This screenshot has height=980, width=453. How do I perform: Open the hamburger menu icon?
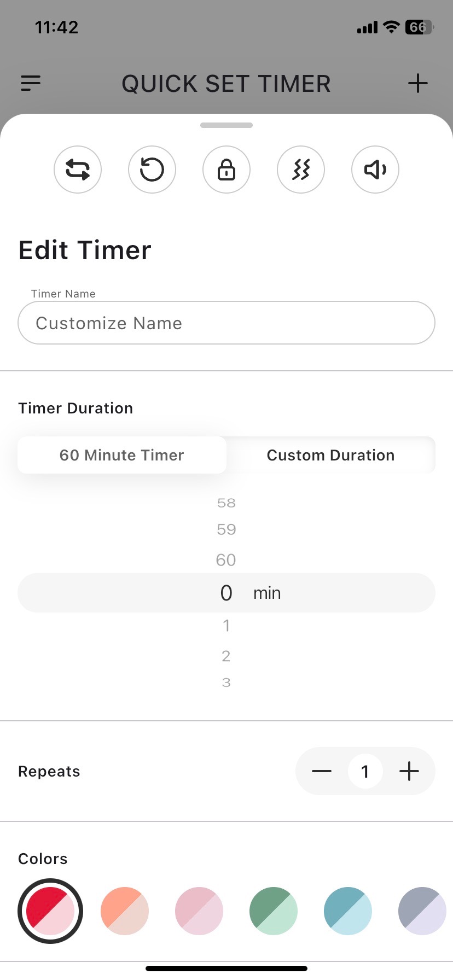(x=31, y=83)
